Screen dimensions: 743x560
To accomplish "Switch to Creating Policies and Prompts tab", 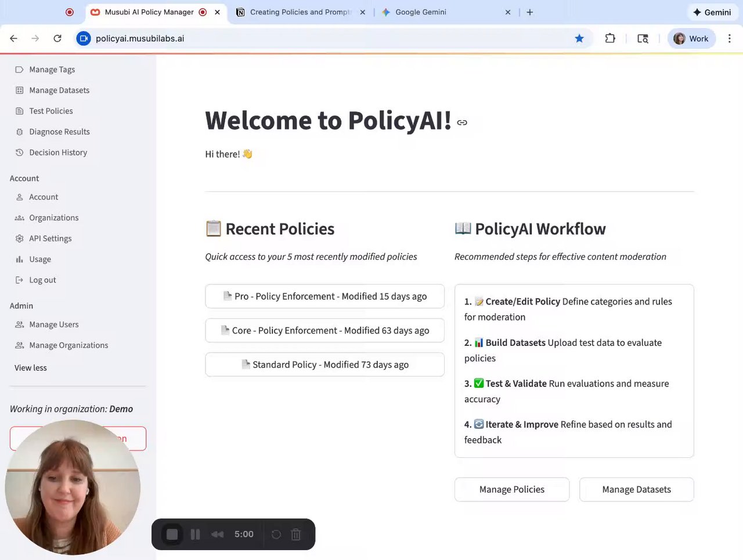I will pos(301,12).
